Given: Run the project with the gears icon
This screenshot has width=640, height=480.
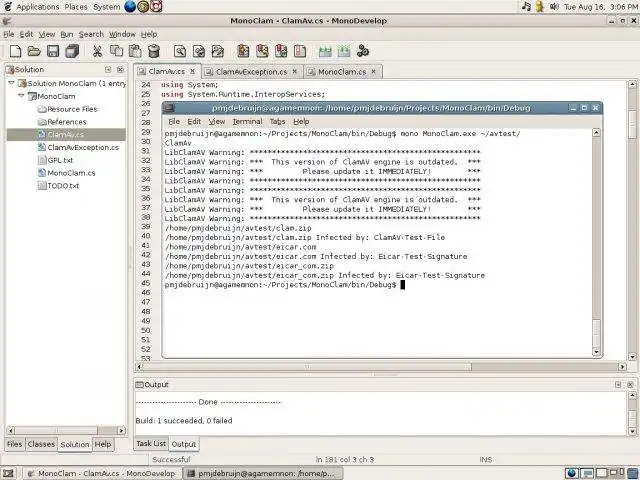Looking at the screenshot, I should click(x=363, y=51).
